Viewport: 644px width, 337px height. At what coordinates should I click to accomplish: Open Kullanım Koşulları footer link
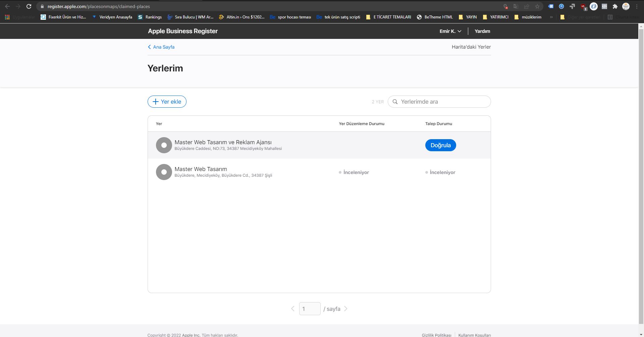pyautogui.click(x=475, y=335)
